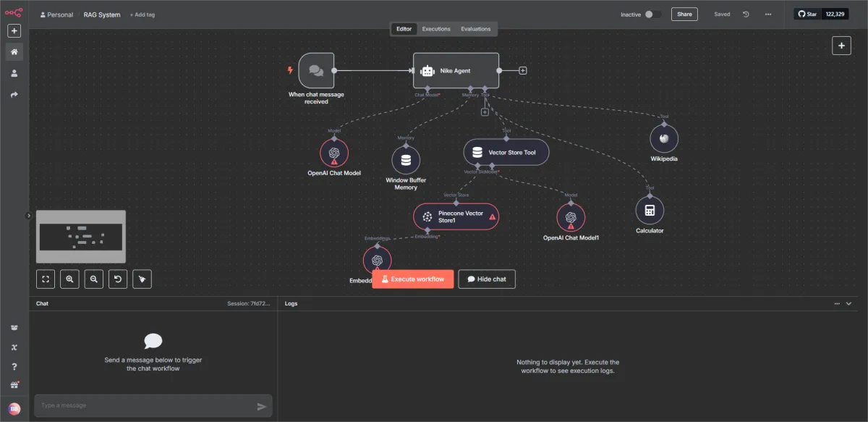The width and height of the screenshot is (868, 422).
Task: Click the Share button
Action: [684, 14]
